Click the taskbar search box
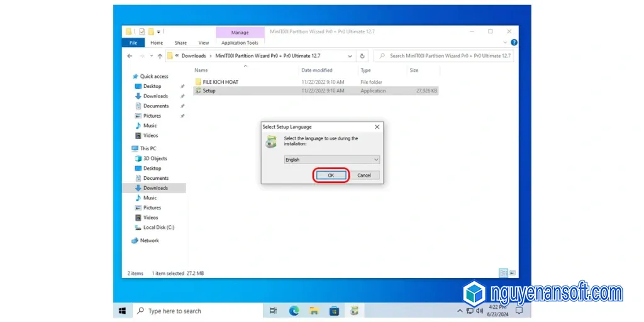 coord(197,311)
